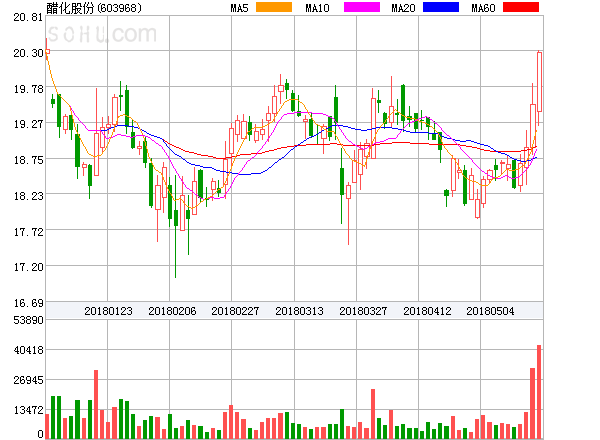Viewport: 600px width, 440px height.
Task: Click the 17.20 price axis label
Action: [x=28, y=267]
